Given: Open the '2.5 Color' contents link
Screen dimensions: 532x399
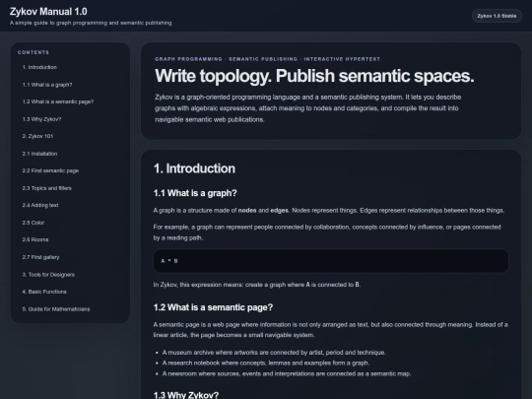Looking at the screenshot, I should click(x=33, y=223).
